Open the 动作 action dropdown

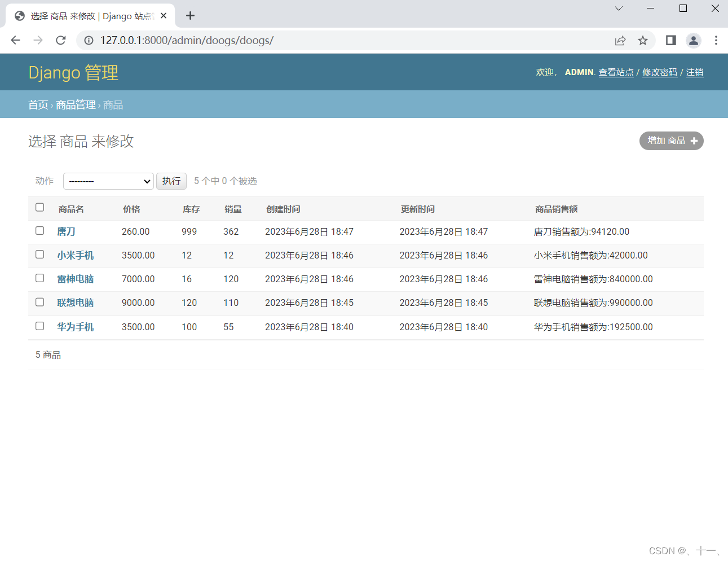pyautogui.click(x=108, y=181)
